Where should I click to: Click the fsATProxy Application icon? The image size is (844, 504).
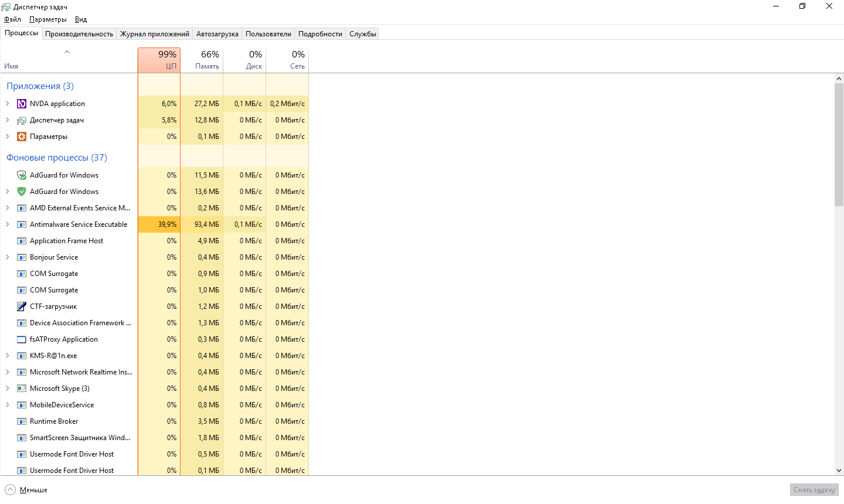tap(22, 339)
